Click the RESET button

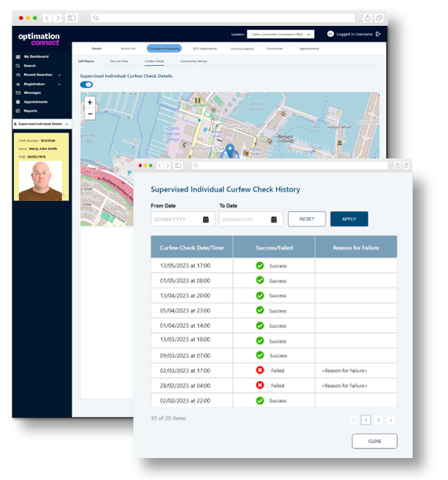(307, 219)
